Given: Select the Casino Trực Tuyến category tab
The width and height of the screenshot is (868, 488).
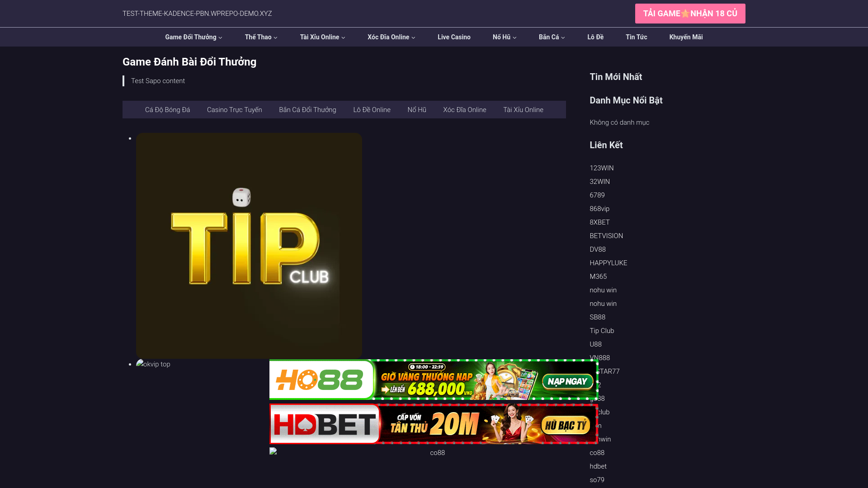Looking at the screenshot, I should click(234, 110).
